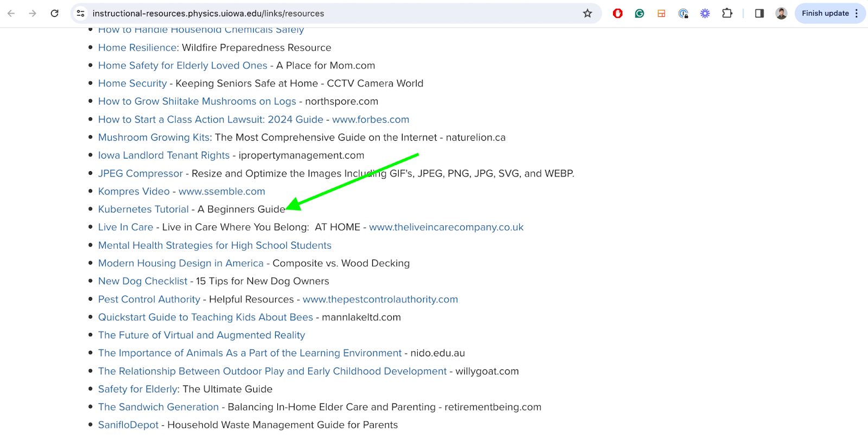Image resolution: width=868 pixels, height=435 pixels.
Task: Click 'Composite vs. Wood Decking' text
Action: (x=341, y=263)
